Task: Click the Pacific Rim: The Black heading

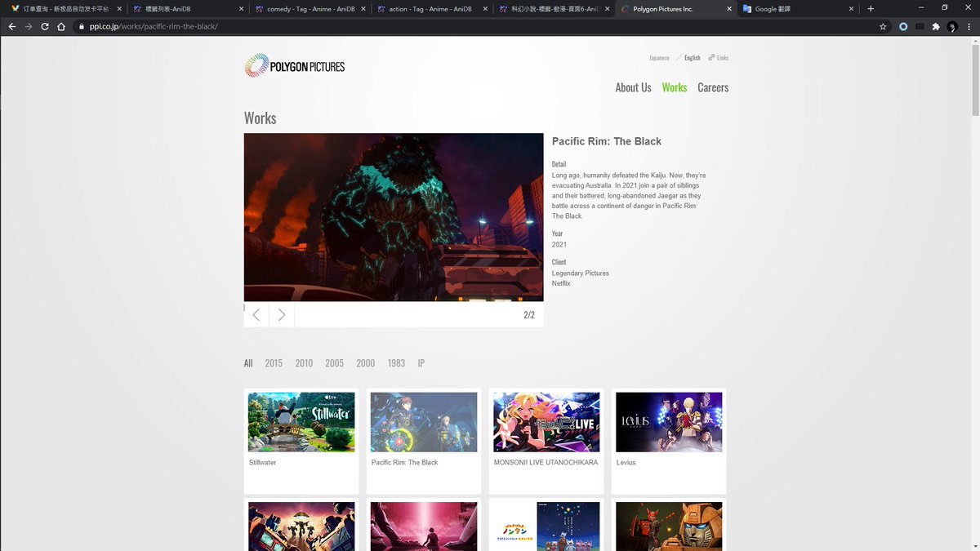Action: [x=607, y=141]
